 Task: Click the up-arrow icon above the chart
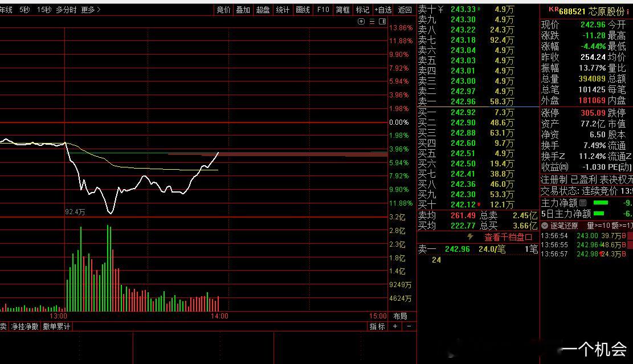(361, 22)
